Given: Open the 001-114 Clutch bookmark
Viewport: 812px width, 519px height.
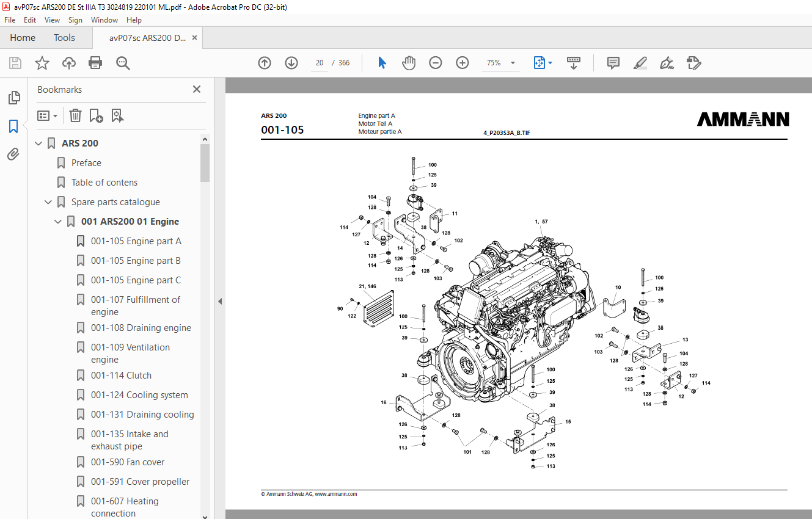Looking at the screenshot, I should click(121, 376).
